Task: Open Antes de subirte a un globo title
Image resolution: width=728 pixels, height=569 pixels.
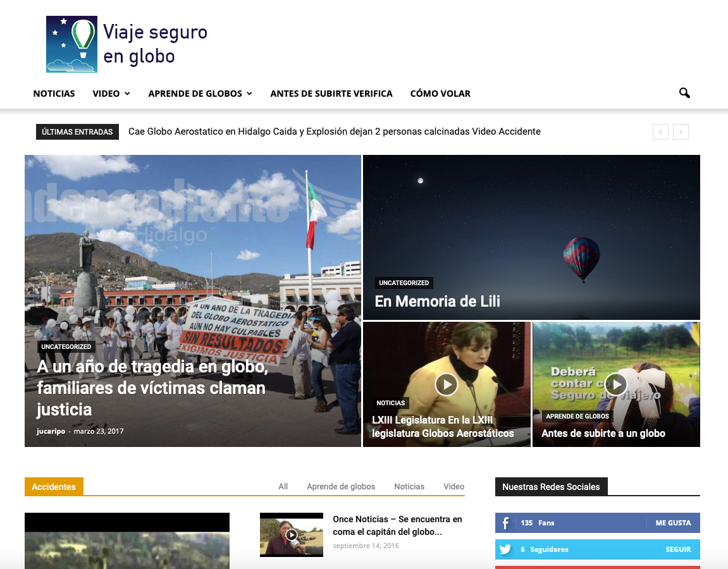Action: pyautogui.click(x=603, y=433)
